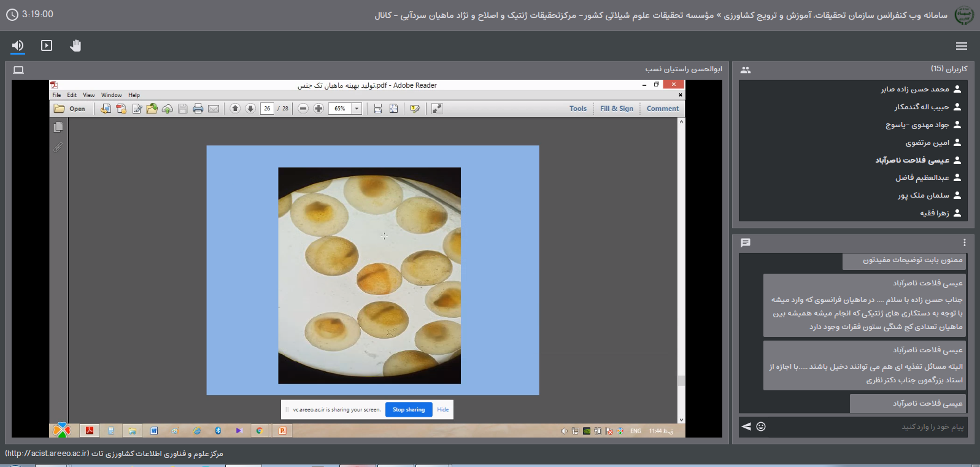Mute the conference speaker audio
The width and height of the screenshot is (980, 467).
coord(18,46)
